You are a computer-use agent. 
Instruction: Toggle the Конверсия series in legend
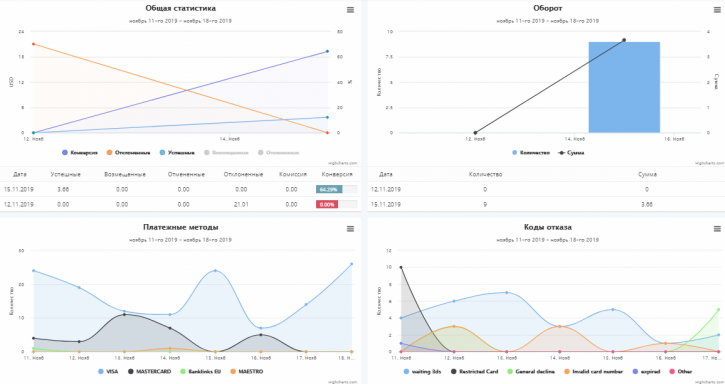80,153
